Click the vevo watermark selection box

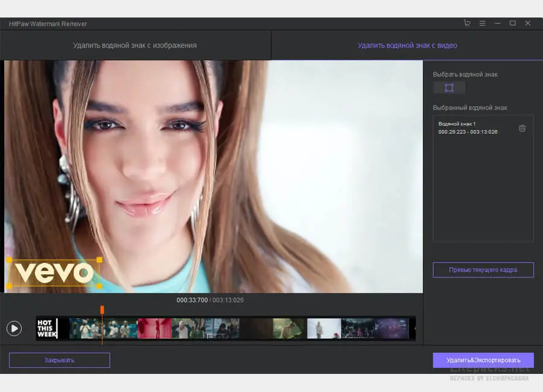coord(53,273)
